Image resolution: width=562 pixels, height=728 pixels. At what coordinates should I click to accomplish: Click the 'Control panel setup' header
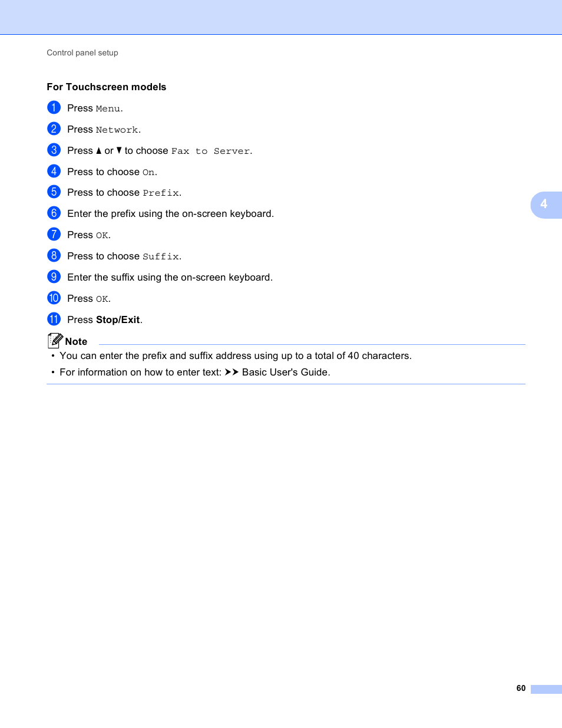82,52
